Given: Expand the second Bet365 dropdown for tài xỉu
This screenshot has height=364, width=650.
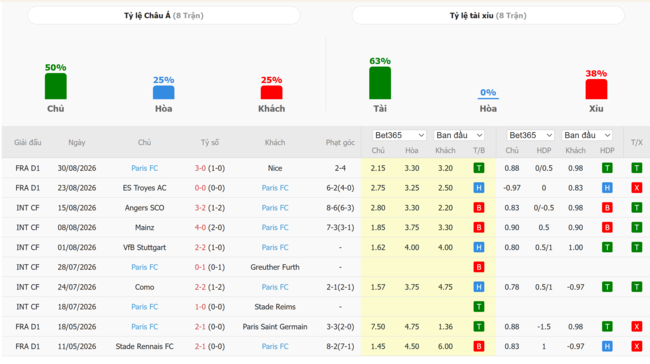Looking at the screenshot, I should [x=530, y=135].
